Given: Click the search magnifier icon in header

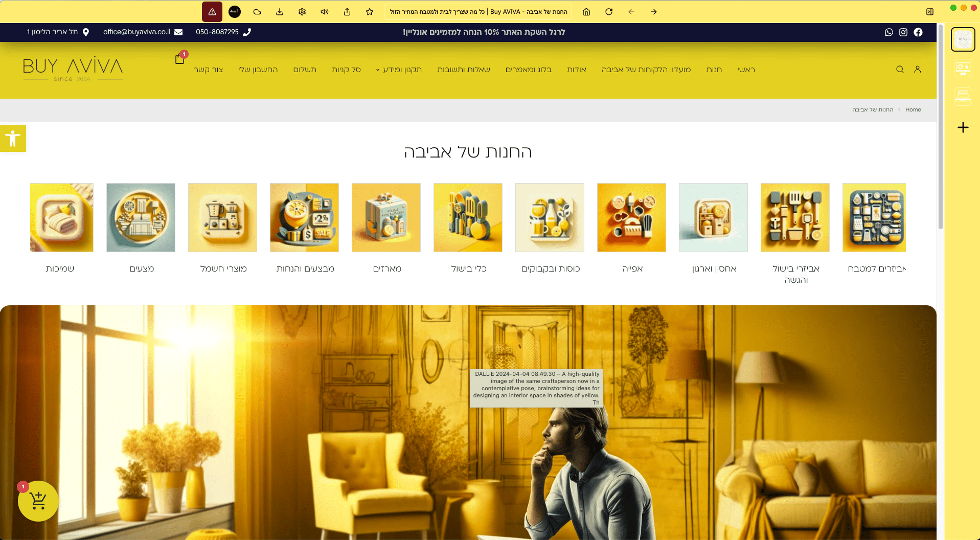Looking at the screenshot, I should point(900,70).
